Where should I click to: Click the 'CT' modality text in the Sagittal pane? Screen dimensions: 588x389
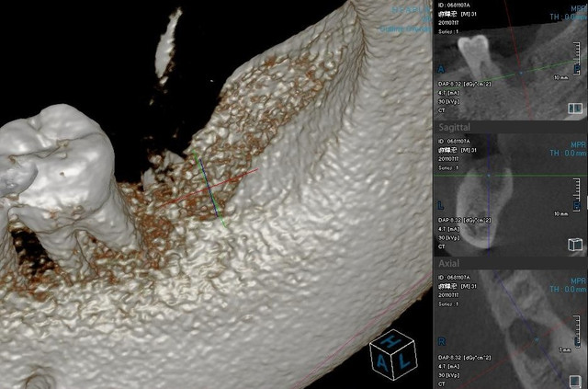(441, 246)
